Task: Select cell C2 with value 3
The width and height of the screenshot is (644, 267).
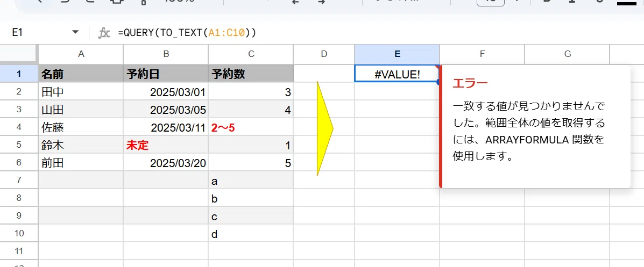Action: point(251,92)
